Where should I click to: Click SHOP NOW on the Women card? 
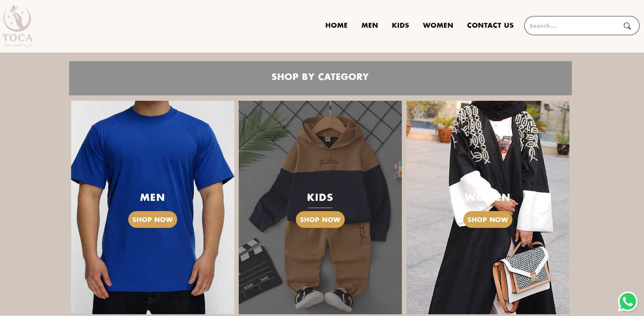click(x=488, y=220)
